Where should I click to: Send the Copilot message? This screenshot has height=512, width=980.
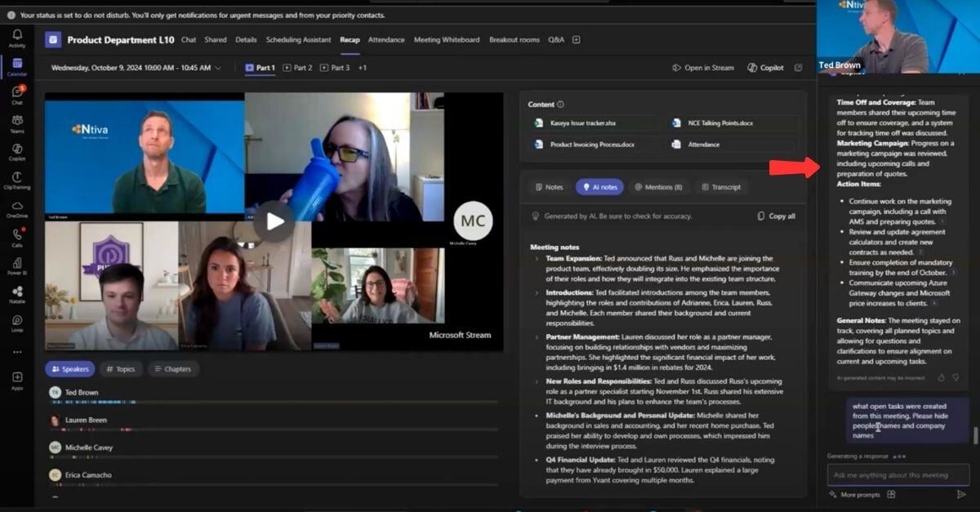click(961, 494)
